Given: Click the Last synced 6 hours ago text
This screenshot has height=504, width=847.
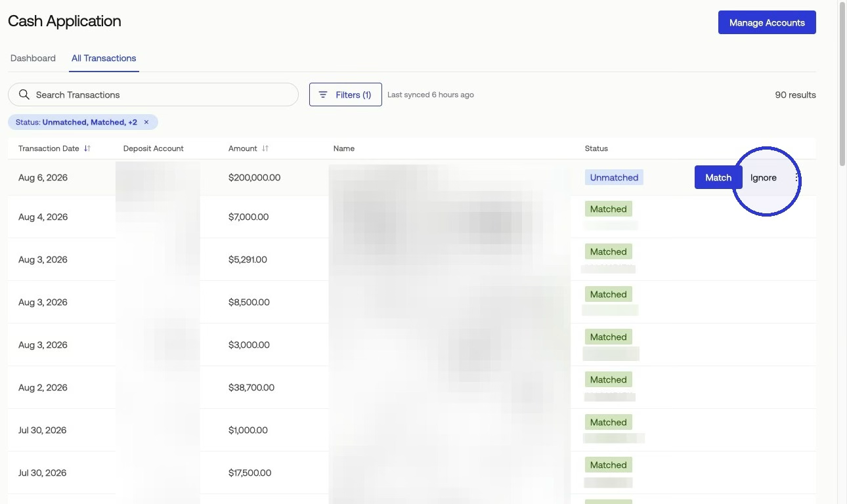Looking at the screenshot, I should [431, 94].
